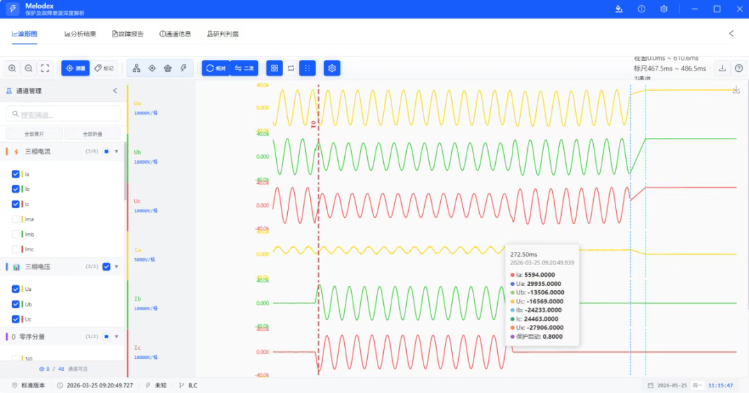The image size is (749, 393).
Task: Collapse the 三相电流 group arrow
Action: [x=117, y=151]
